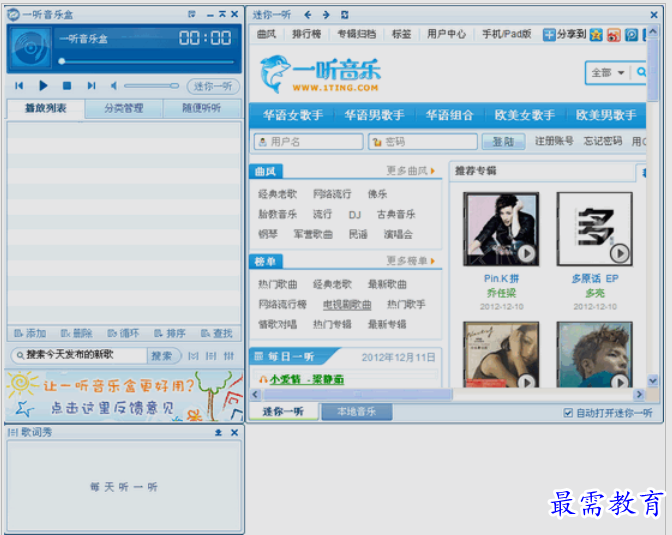Open the music box main menu icon
Screen dimensions: 672x535
tap(192, 15)
